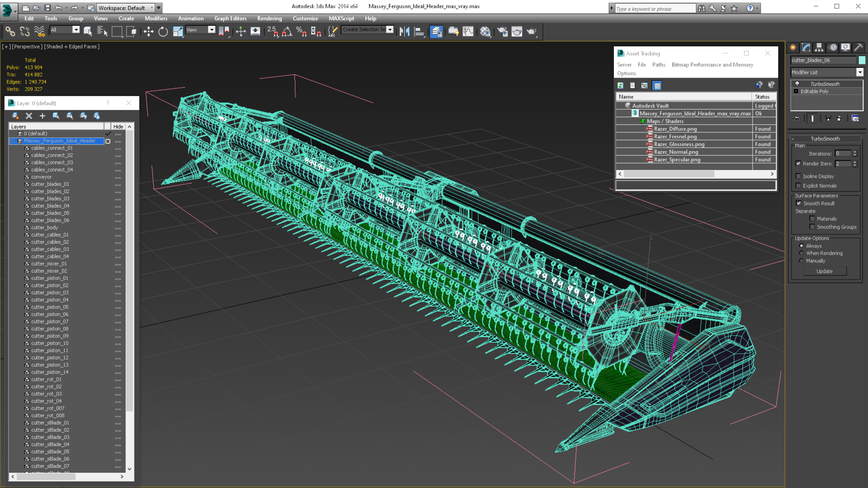
Task: Open Paths menu in Asset Tracking
Action: [659, 65]
